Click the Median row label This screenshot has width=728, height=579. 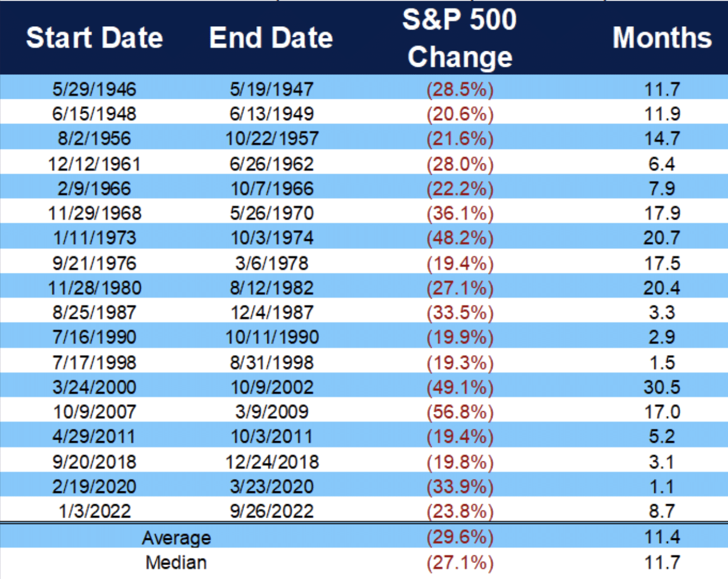[176, 562]
